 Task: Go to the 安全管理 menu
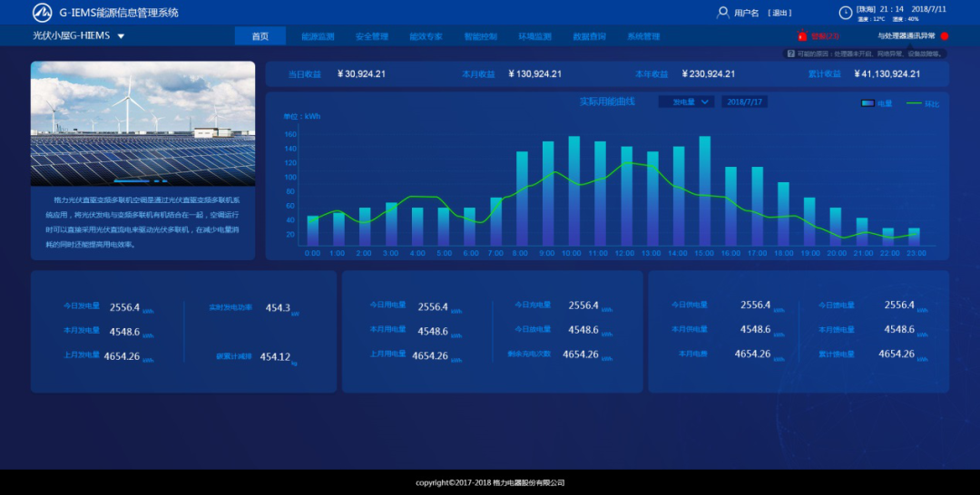coord(372,36)
